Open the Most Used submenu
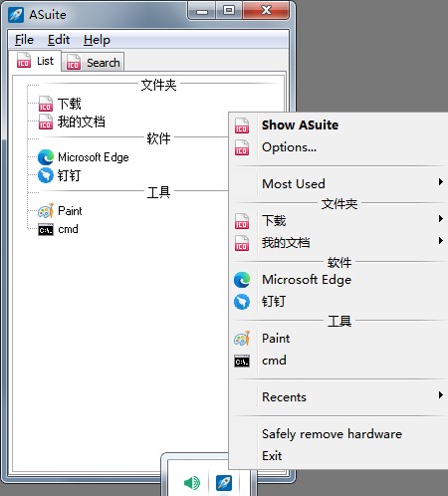 pyautogui.click(x=338, y=183)
